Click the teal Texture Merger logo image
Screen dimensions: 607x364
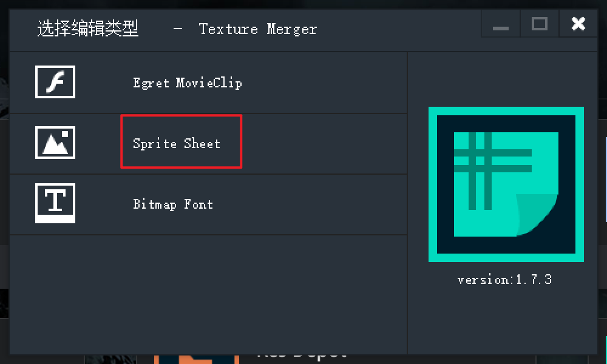506,184
